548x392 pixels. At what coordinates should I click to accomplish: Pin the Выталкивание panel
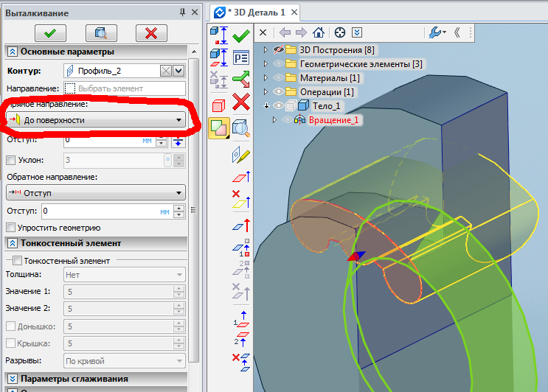click(182, 13)
